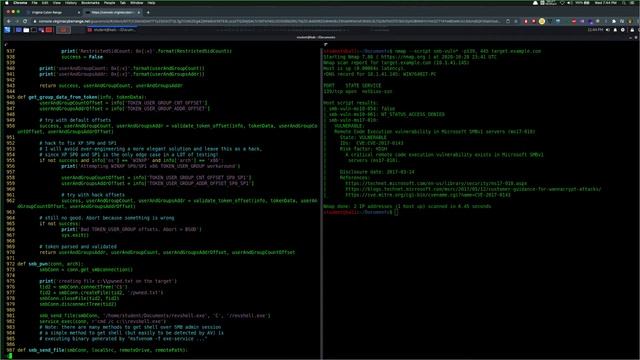The image size is (640, 360).
Task: Open the Apple menu
Action: [7, 3]
